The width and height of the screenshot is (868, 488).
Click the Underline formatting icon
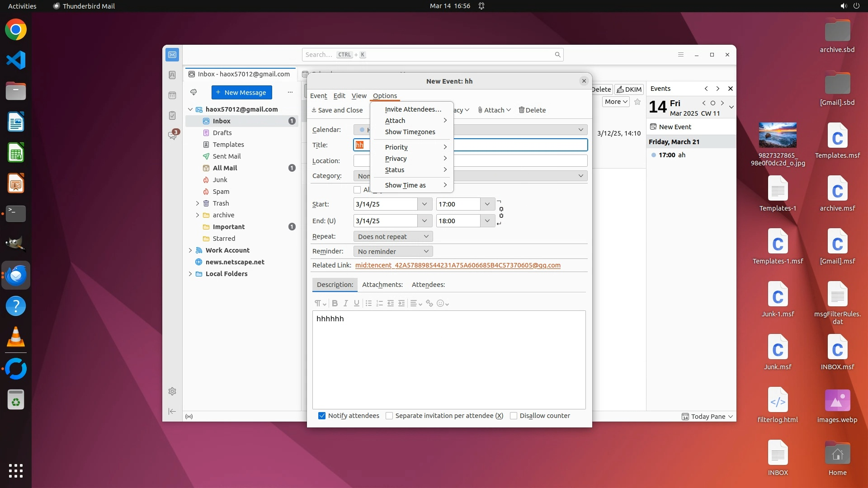click(x=357, y=304)
